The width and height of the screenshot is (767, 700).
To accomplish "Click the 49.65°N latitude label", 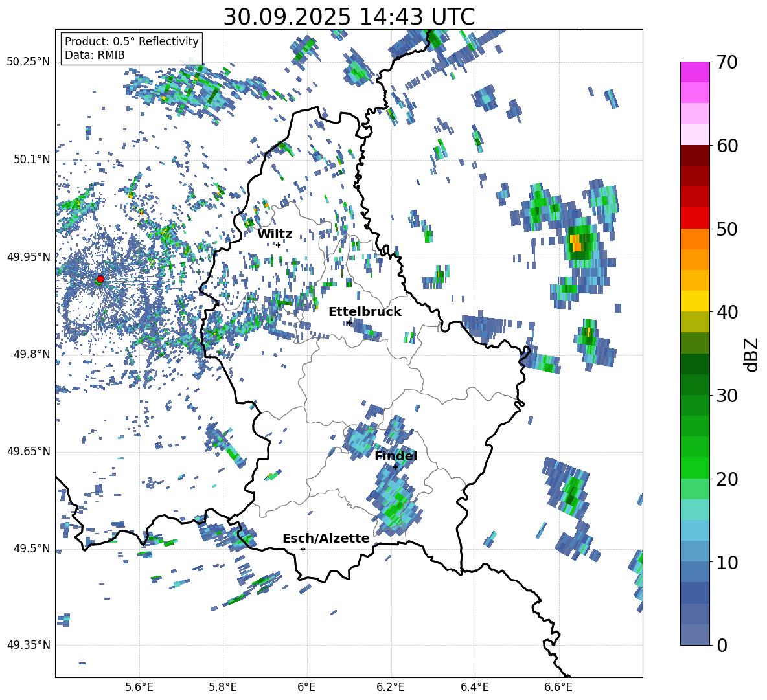I will 29,451.
